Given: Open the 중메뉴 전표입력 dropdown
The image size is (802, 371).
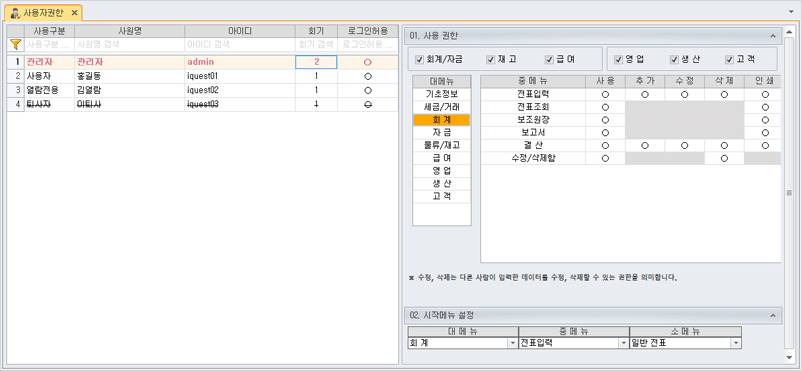Looking at the screenshot, I should tap(624, 343).
